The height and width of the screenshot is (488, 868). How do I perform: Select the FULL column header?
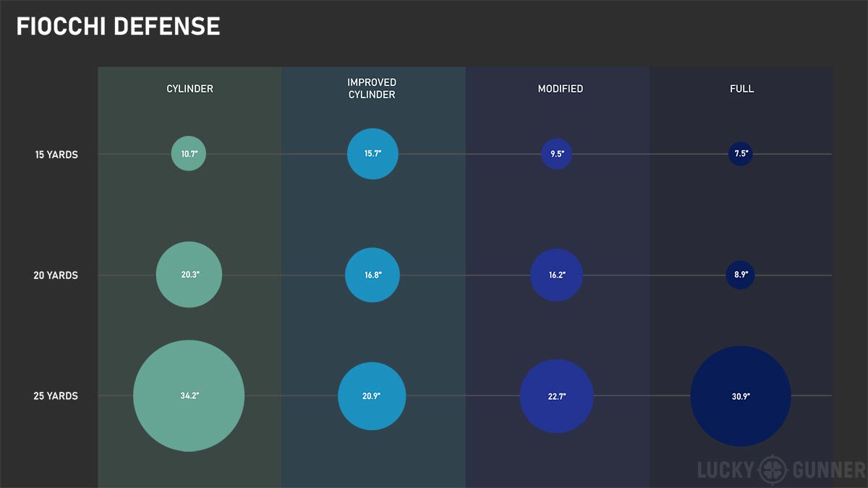(x=741, y=89)
